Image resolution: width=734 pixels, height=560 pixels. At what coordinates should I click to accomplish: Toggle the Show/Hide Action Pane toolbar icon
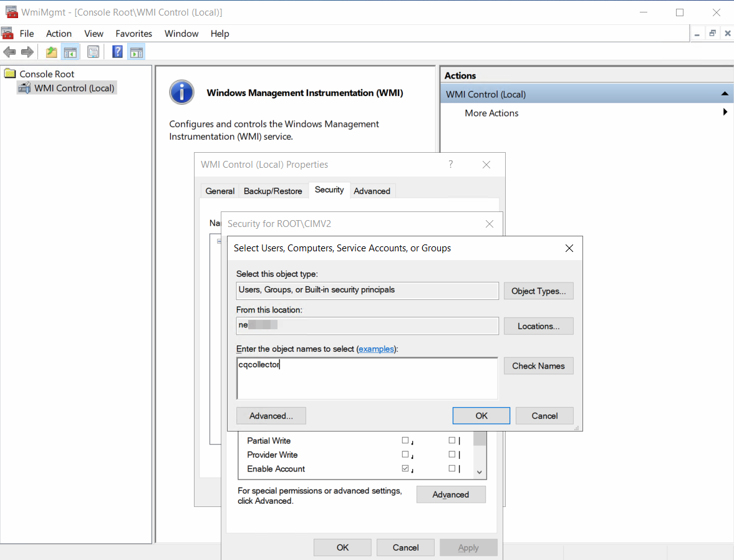point(137,52)
